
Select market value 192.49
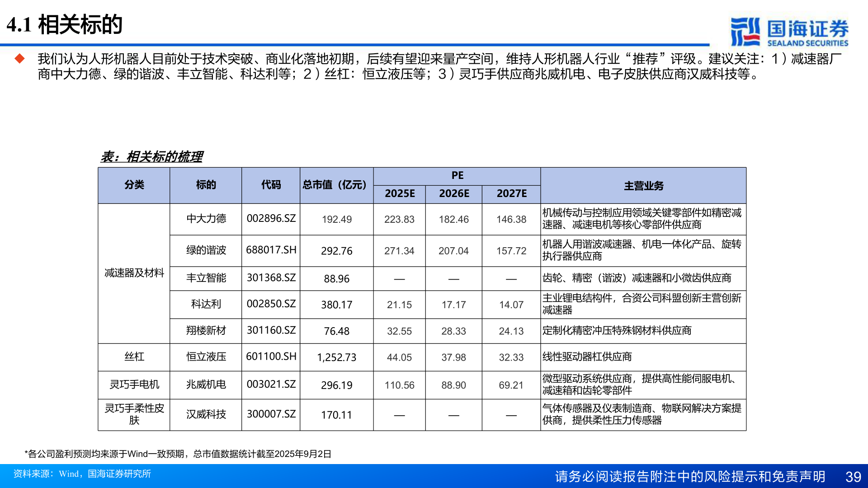[336, 220]
